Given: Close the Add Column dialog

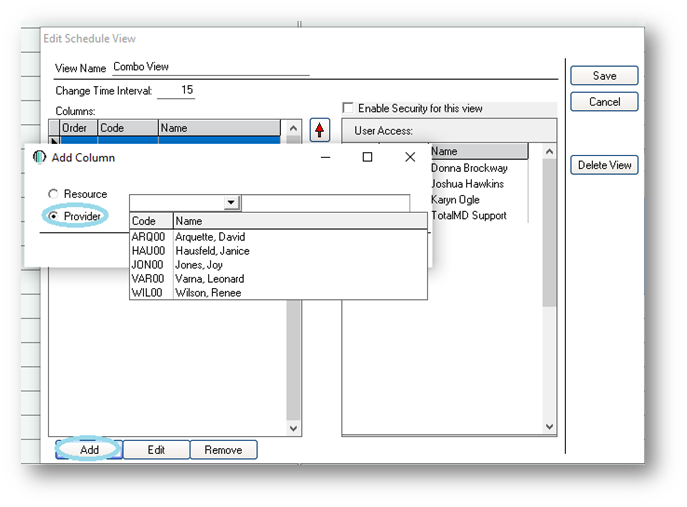Looking at the screenshot, I should tap(410, 157).
